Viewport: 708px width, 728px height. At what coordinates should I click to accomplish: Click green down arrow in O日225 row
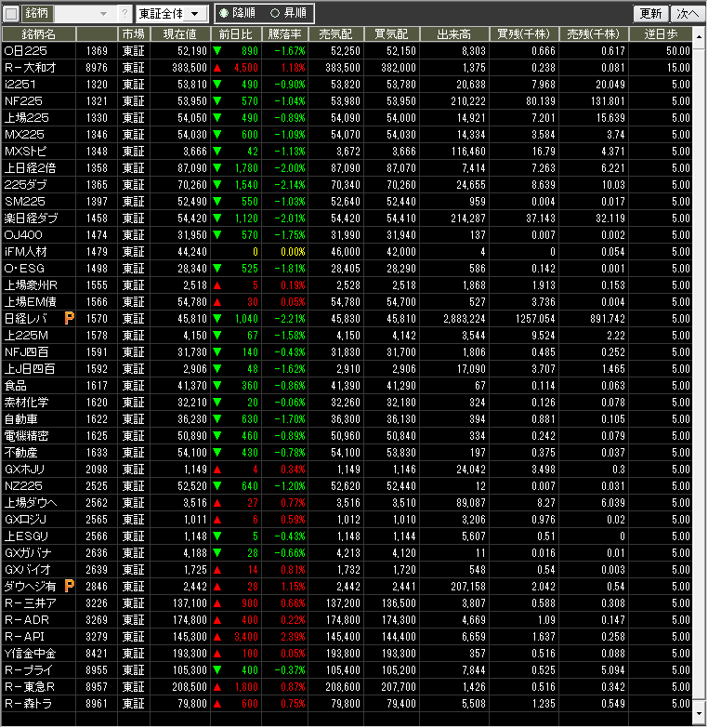pos(216,51)
